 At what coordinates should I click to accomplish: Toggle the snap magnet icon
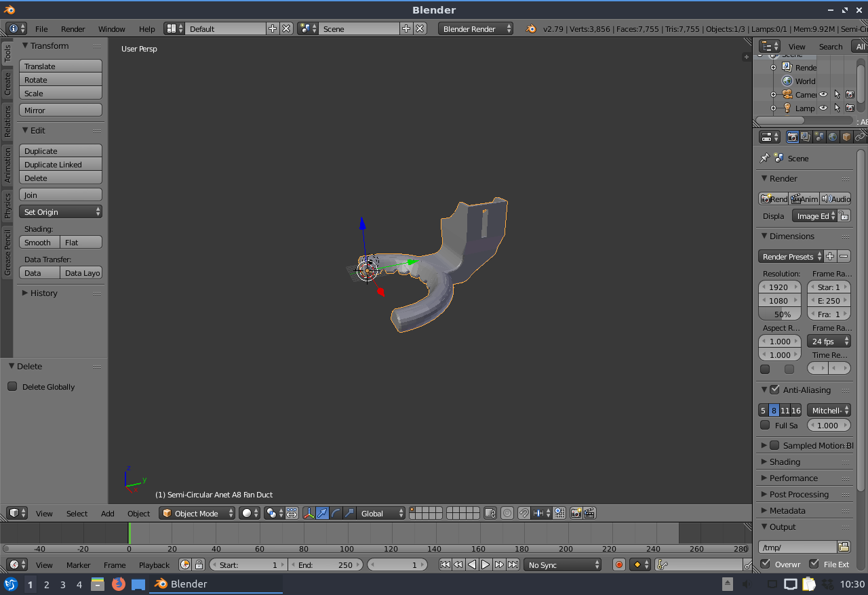(x=524, y=513)
